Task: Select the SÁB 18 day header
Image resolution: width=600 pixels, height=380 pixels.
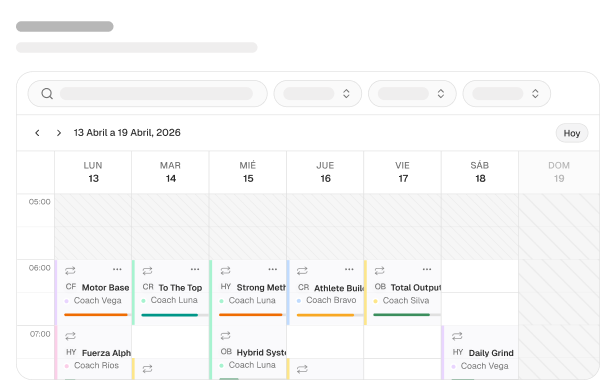Action: click(480, 172)
